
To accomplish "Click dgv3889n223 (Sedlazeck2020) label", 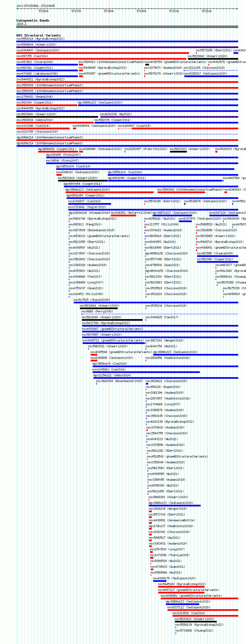I will pos(188,601).
